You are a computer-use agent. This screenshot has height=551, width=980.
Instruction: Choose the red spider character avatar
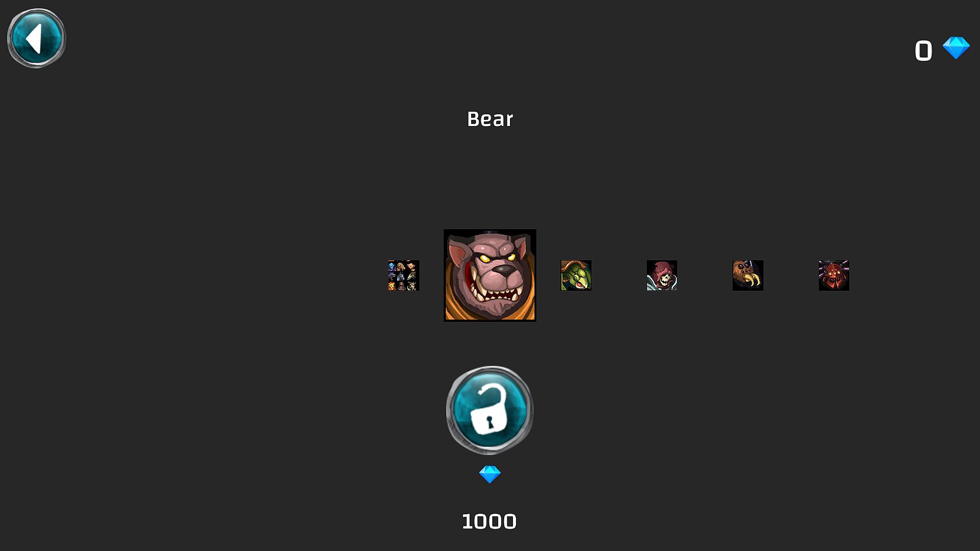pyautogui.click(x=834, y=275)
